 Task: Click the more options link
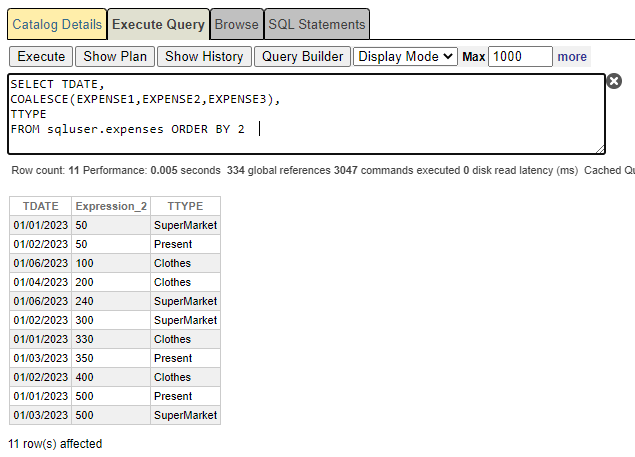(572, 57)
